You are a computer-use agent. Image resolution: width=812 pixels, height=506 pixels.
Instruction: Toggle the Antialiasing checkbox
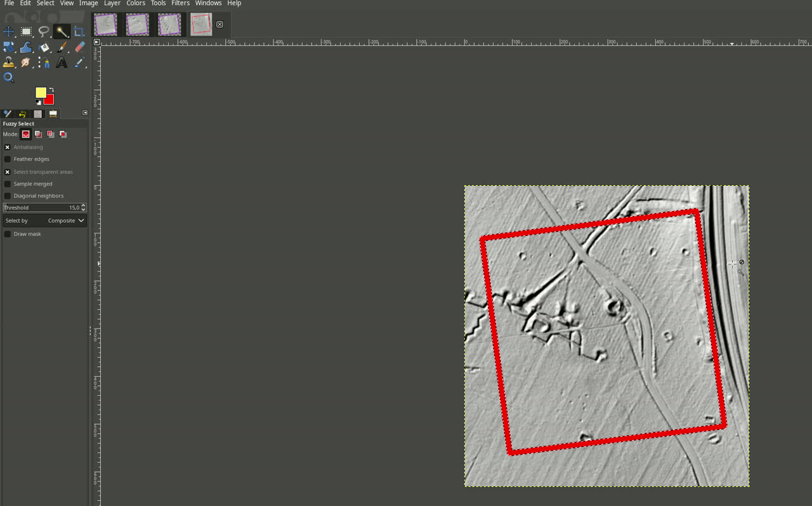(8, 147)
